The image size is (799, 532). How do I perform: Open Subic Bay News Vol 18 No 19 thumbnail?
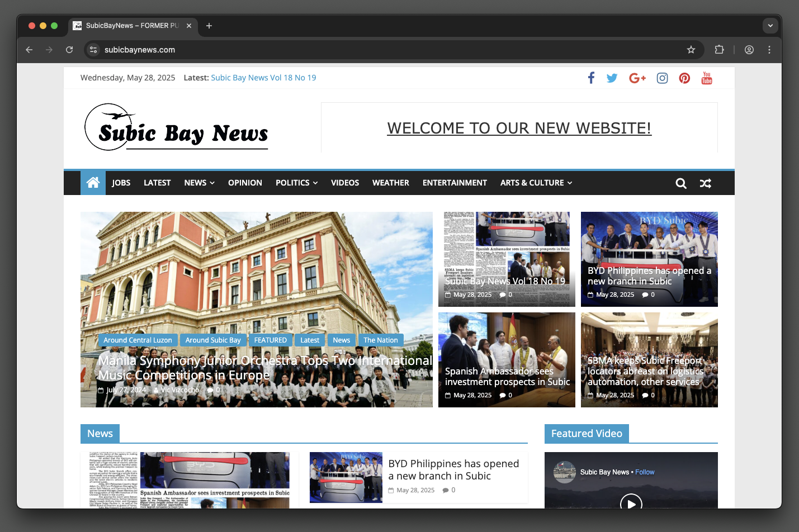[x=507, y=259]
